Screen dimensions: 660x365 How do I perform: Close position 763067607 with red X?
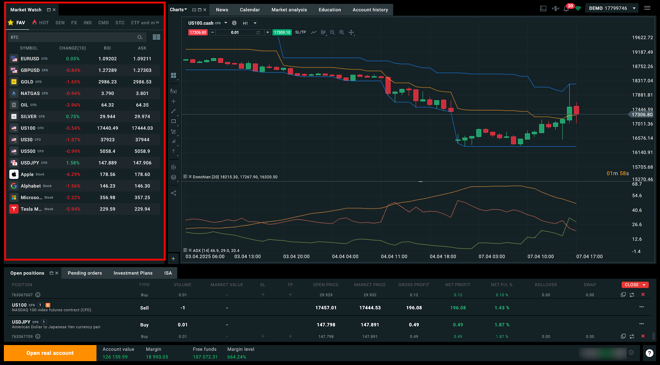[643, 295]
